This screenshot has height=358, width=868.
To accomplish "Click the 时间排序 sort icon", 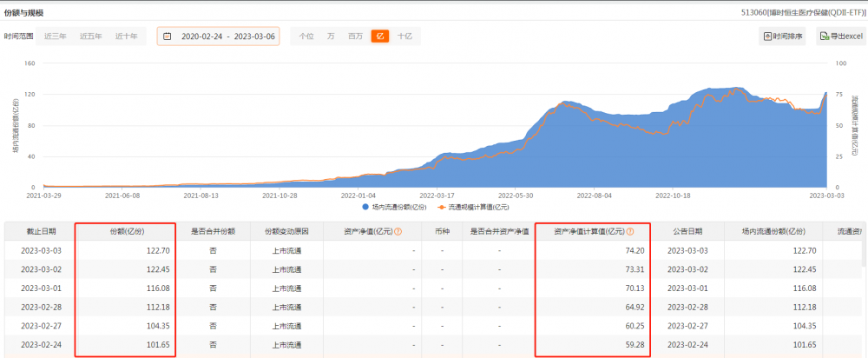I will pos(767,36).
